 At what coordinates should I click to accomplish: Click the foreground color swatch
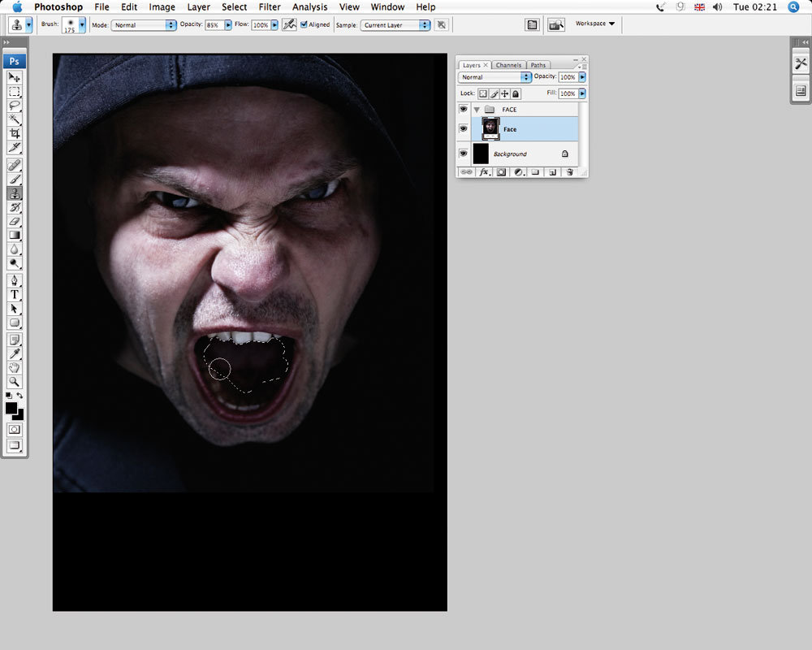point(11,408)
